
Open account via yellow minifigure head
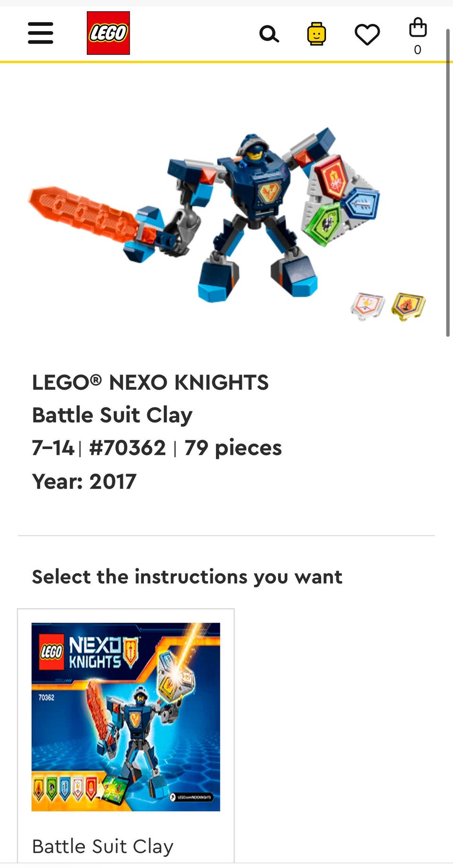click(x=317, y=34)
